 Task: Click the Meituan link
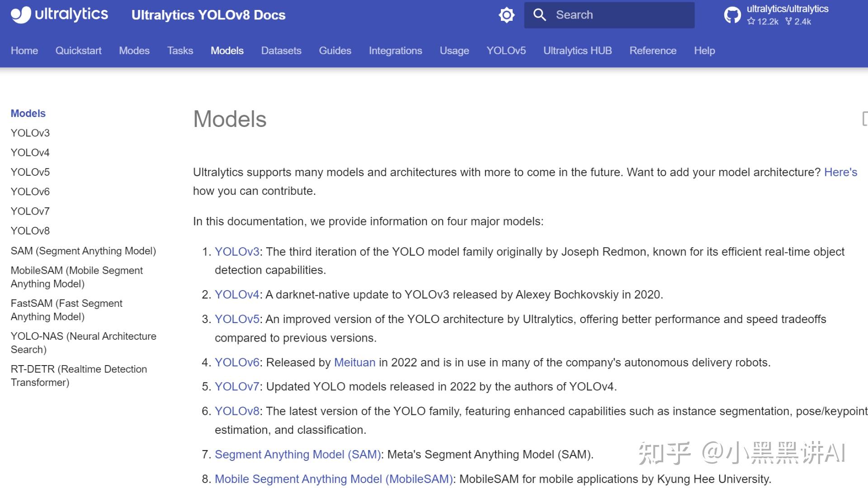(x=354, y=362)
